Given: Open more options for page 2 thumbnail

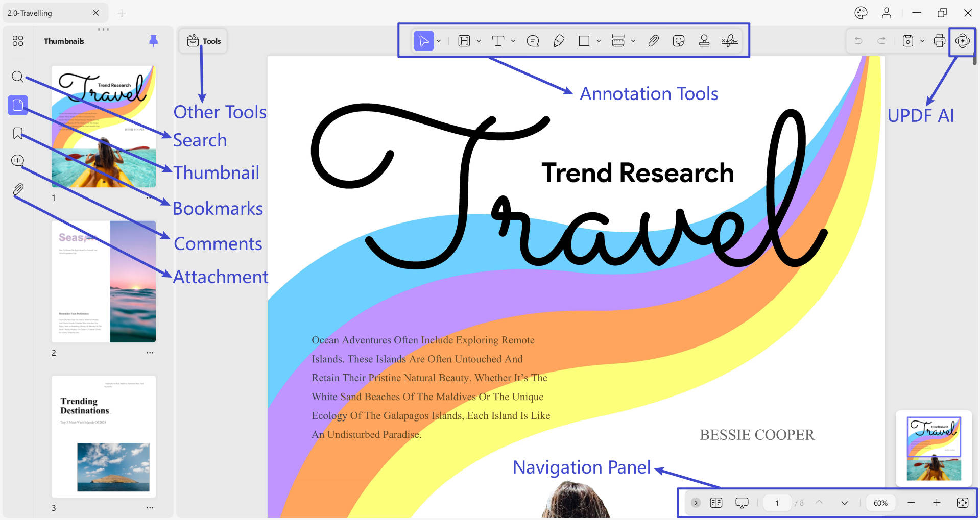Looking at the screenshot, I should [x=150, y=353].
